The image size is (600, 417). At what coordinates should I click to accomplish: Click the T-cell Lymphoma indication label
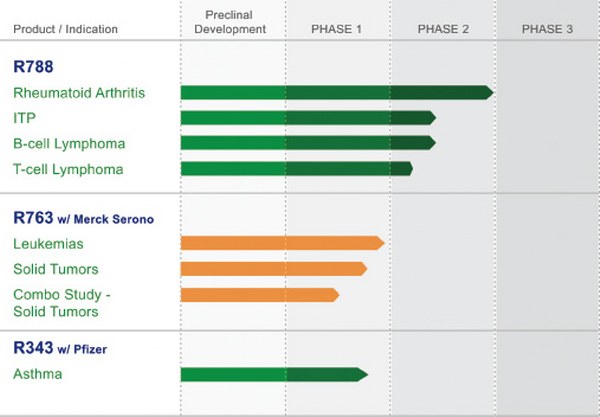point(68,169)
